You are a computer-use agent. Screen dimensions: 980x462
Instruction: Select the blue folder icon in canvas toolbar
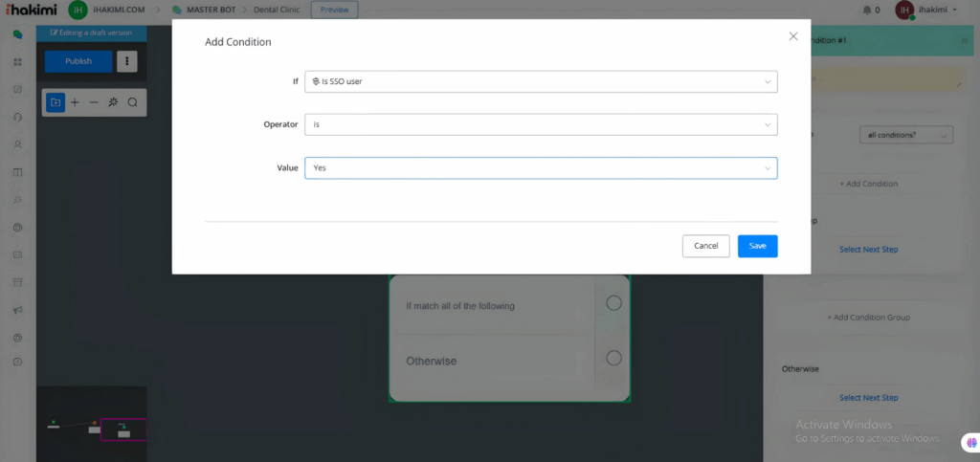(x=56, y=102)
